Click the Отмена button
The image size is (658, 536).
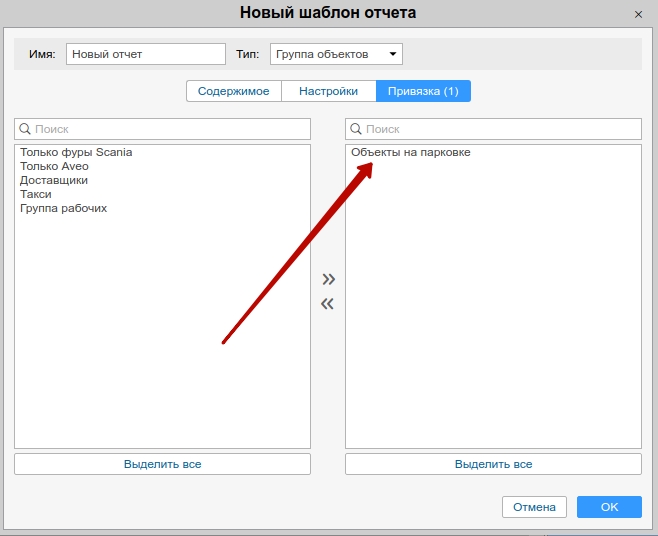534,507
